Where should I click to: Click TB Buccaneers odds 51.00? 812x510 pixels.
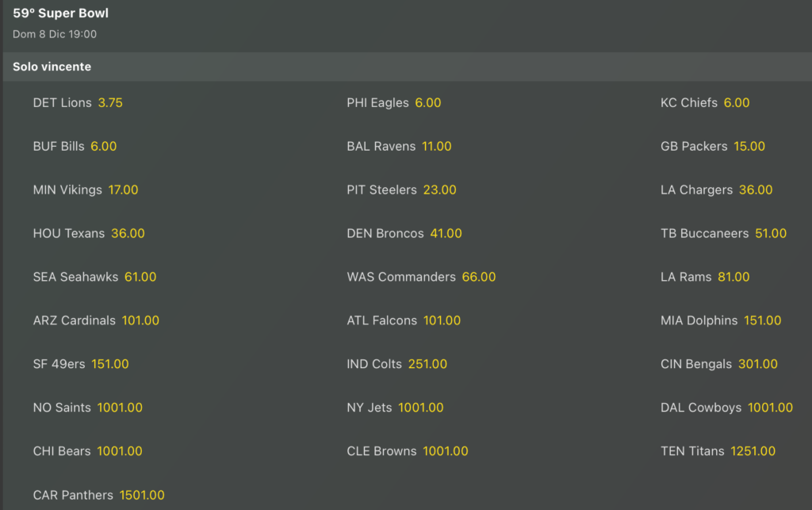click(x=771, y=234)
